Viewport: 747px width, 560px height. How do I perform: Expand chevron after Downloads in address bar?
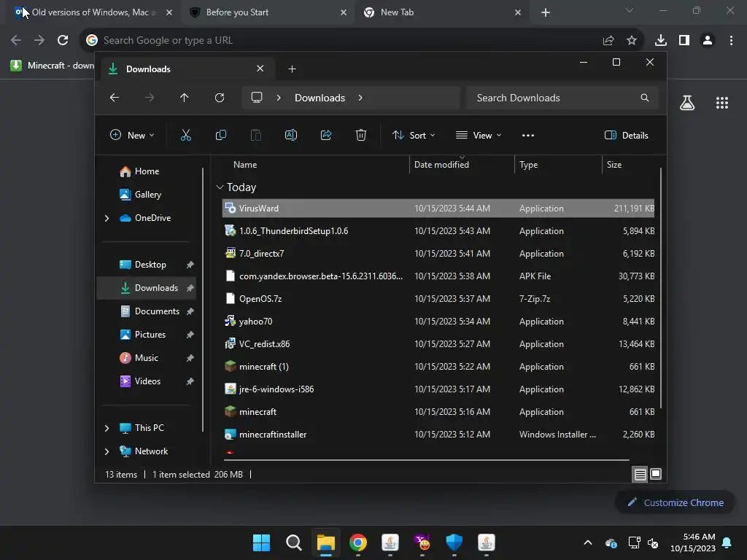pos(360,98)
